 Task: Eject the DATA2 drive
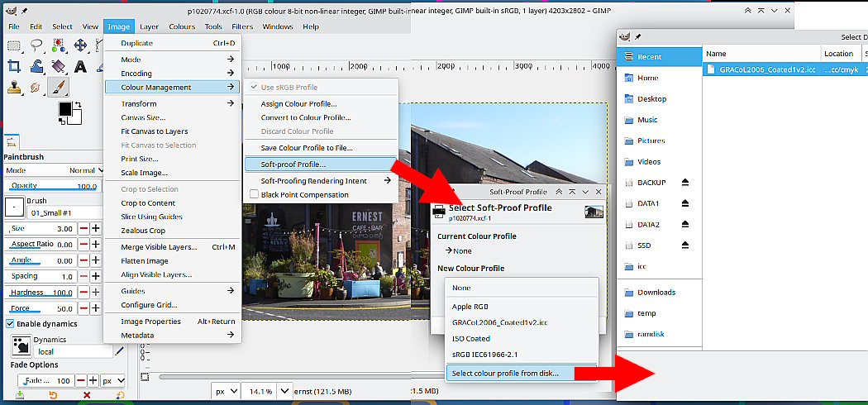click(684, 224)
